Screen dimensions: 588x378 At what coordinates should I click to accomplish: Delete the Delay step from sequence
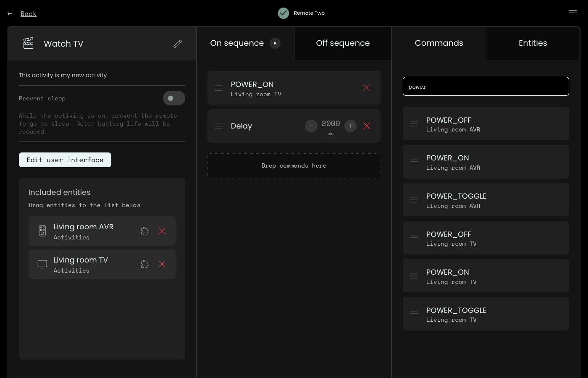tap(367, 126)
